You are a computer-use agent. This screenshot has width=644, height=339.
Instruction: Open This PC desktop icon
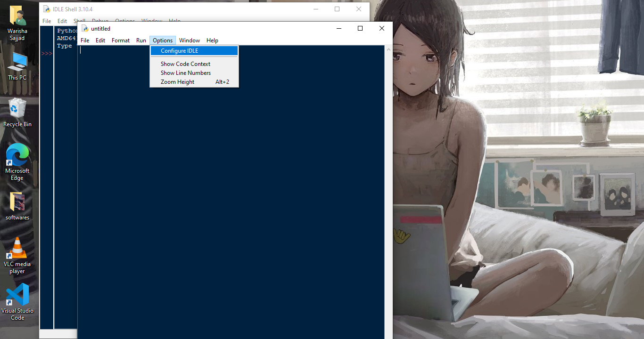click(x=17, y=66)
